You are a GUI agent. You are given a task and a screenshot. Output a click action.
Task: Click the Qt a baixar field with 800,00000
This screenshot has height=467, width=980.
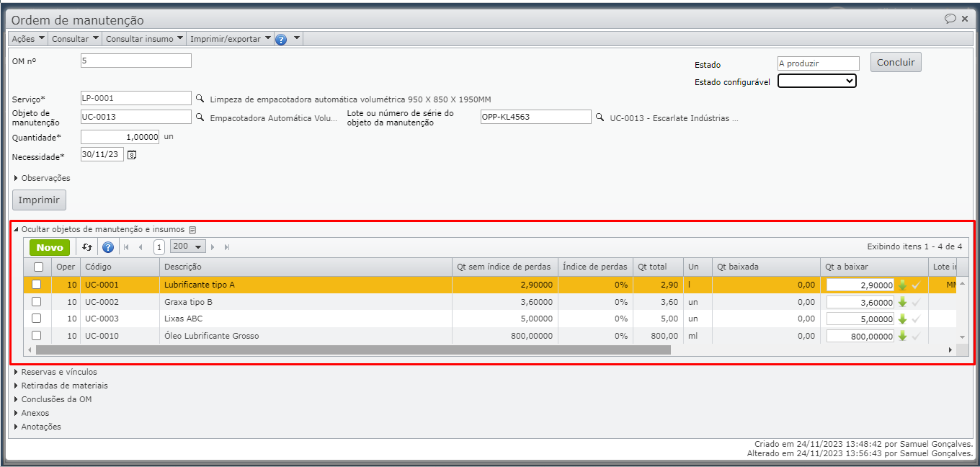pyautogui.click(x=860, y=336)
